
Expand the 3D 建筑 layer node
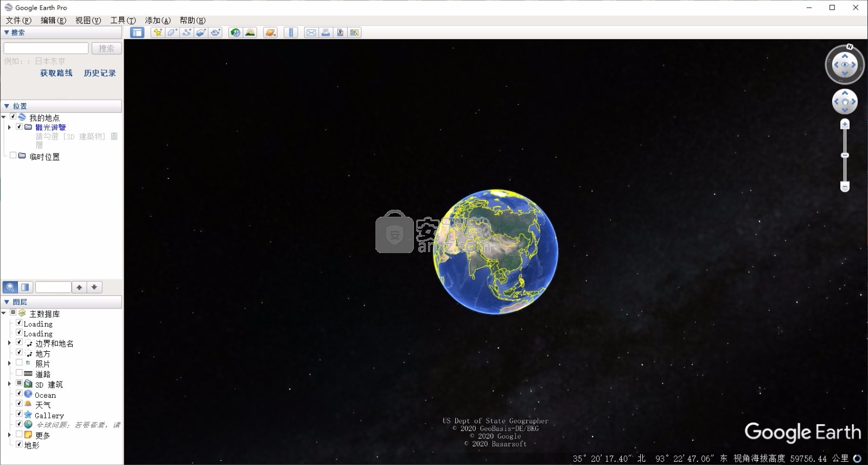tap(9, 383)
